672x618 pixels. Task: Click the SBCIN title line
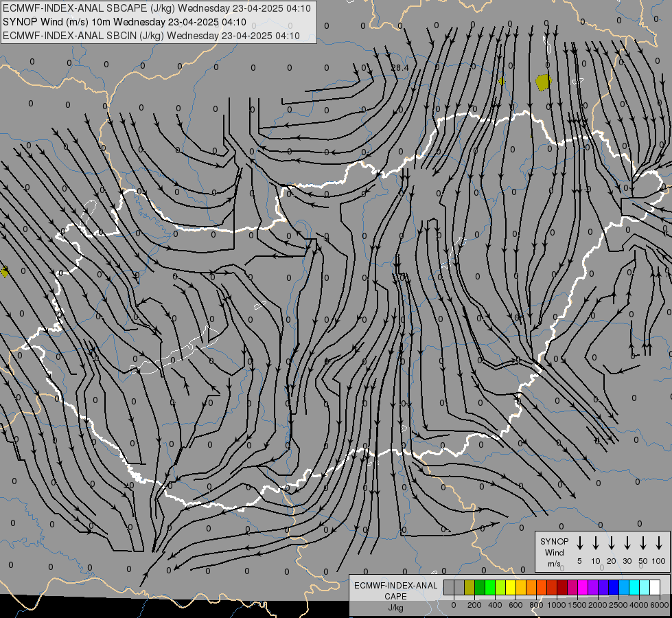click(x=151, y=36)
